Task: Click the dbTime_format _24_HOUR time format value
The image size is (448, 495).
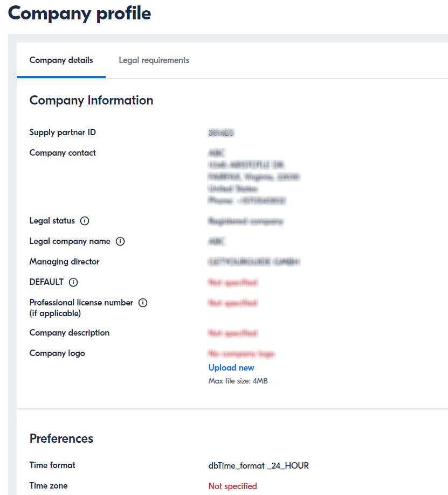Action: 258,465
